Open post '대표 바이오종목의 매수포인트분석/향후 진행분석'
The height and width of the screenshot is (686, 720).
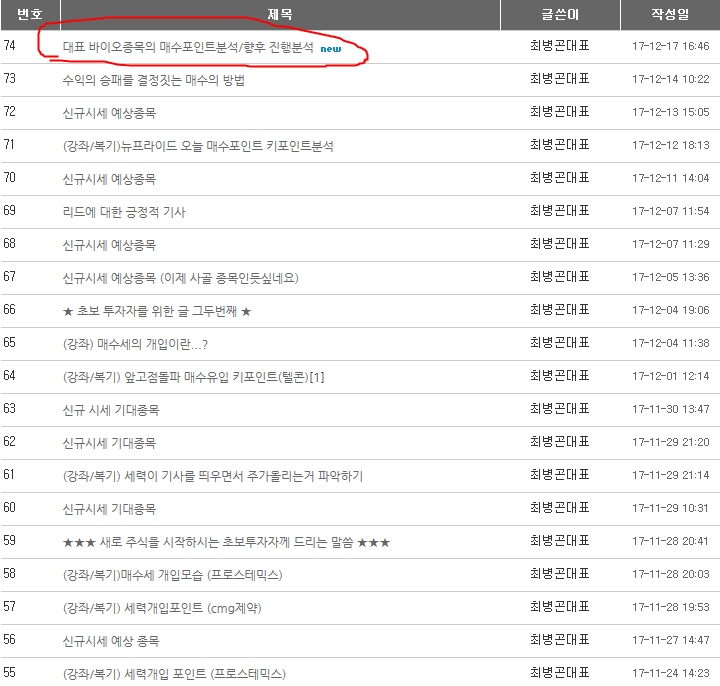pyautogui.click(x=188, y=47)
